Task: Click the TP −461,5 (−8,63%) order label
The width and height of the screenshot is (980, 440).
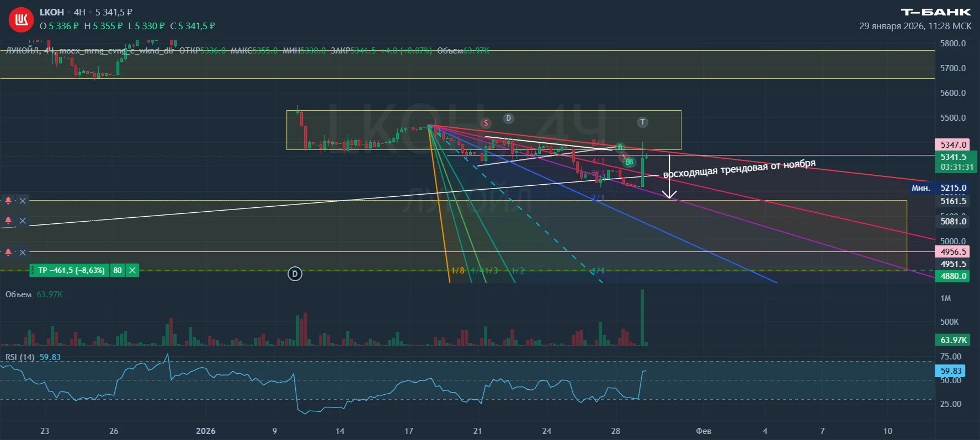Action: [x=71, y=270]
